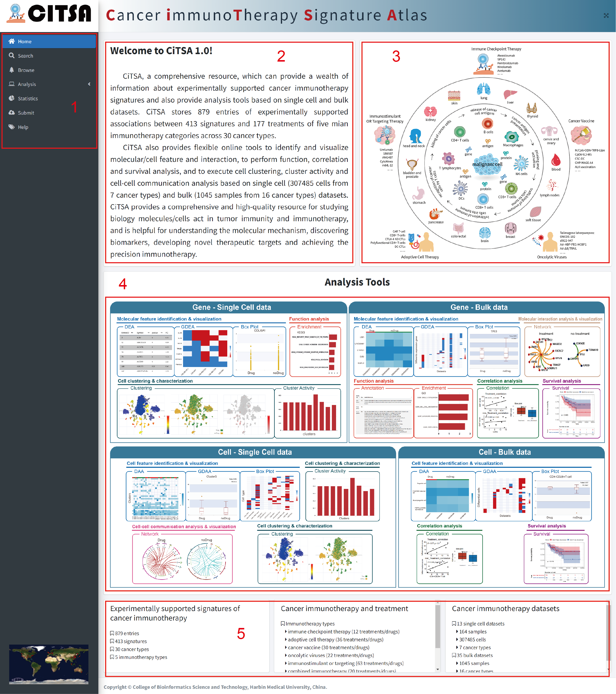
Task: Click the Help tags icon
Action: (x=11, y=127)
